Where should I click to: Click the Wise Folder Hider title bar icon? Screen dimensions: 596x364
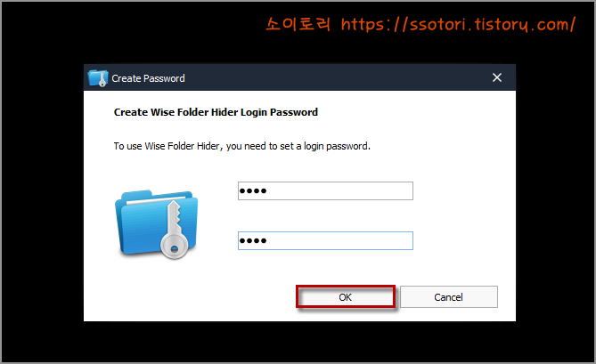(98, 78)
